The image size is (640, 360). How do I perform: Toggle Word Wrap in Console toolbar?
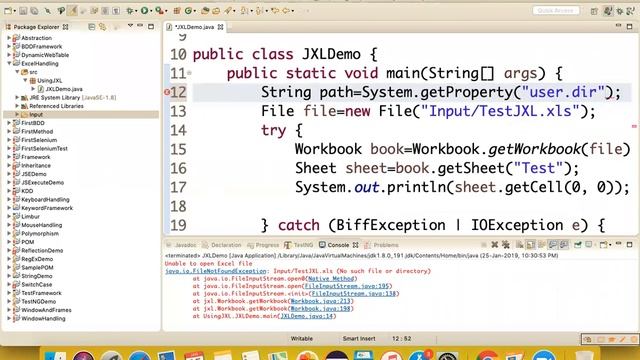542,245
